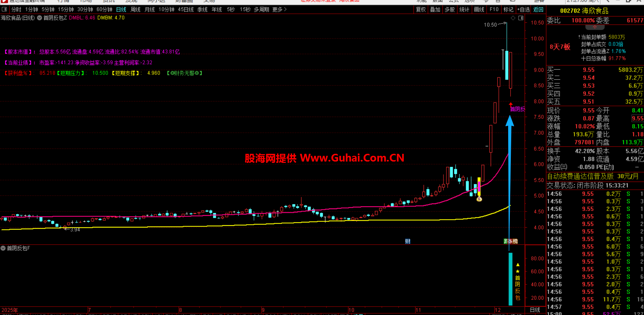The width and height of the screenshot is (644, 315).
Task: Click the 标记 mark button
Action: click(x=508, y=9)
